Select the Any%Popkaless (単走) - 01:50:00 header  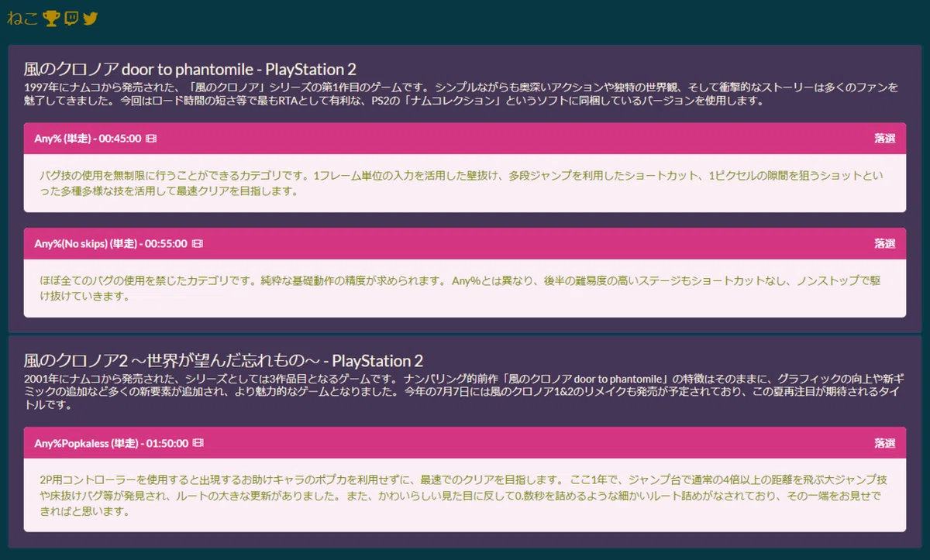pyautogui.click(x=465, y=443)
